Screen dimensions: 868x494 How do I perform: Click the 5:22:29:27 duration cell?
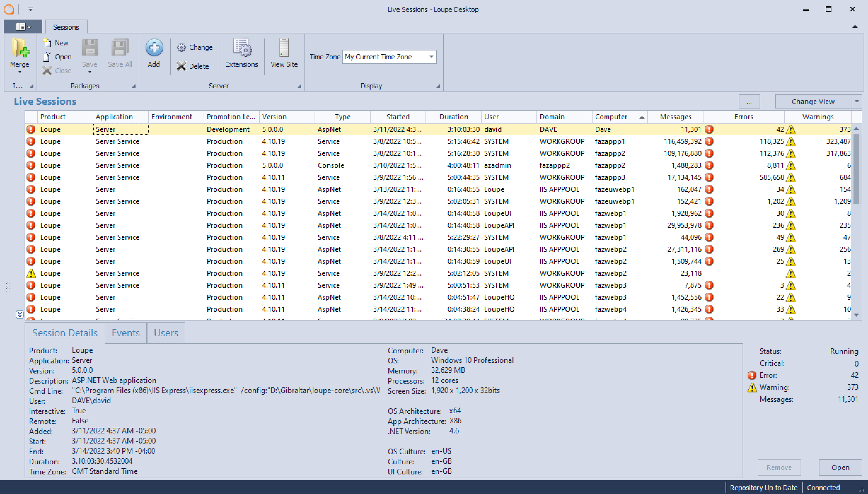point(454,238)
